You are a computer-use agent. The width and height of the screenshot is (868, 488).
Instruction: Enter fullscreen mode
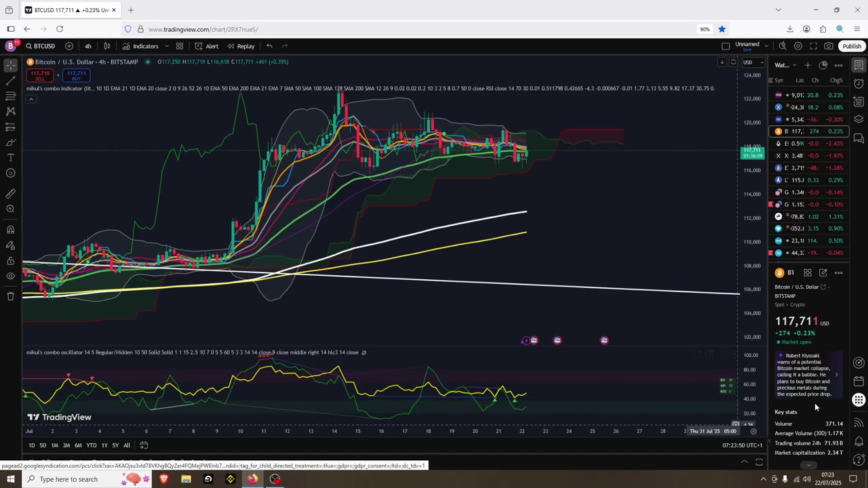coord(813,46)
